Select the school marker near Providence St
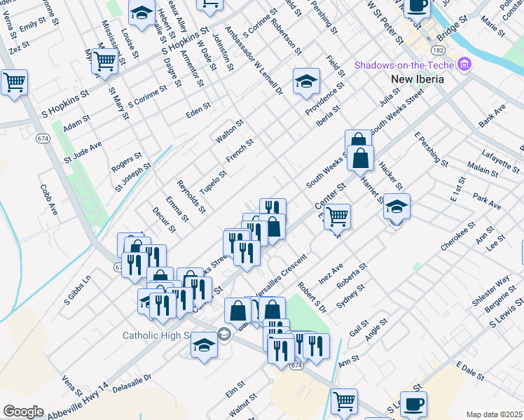The height and width of the screenshot is (420, 524). [x=306, y=82]
